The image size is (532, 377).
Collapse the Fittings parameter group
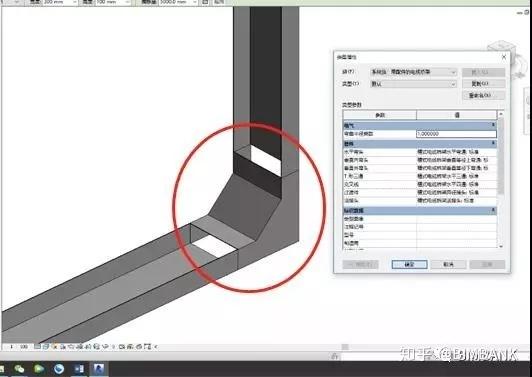click(x=493, y=144)
